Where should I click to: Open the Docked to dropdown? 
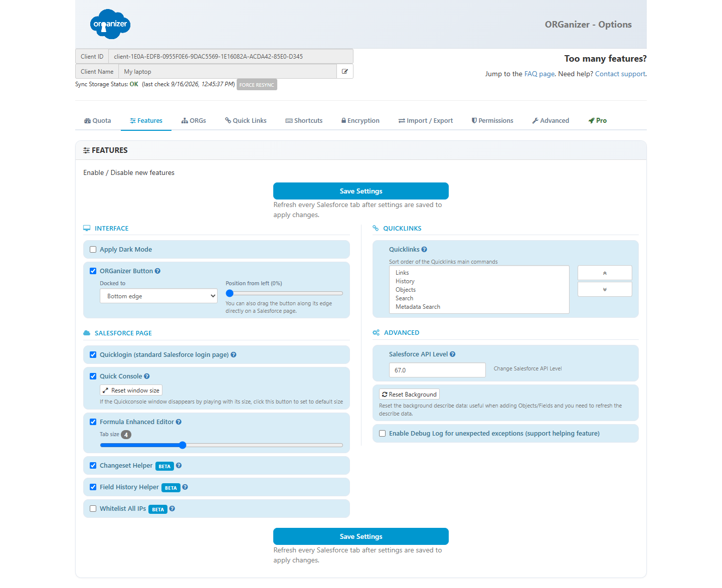click(158, 296)
